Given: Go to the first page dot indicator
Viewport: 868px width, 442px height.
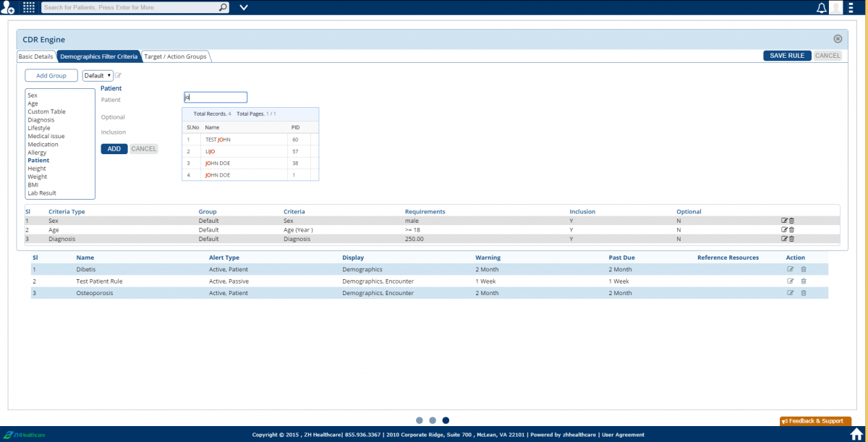Looking at the screenshot, I should [x=420, y=420].
